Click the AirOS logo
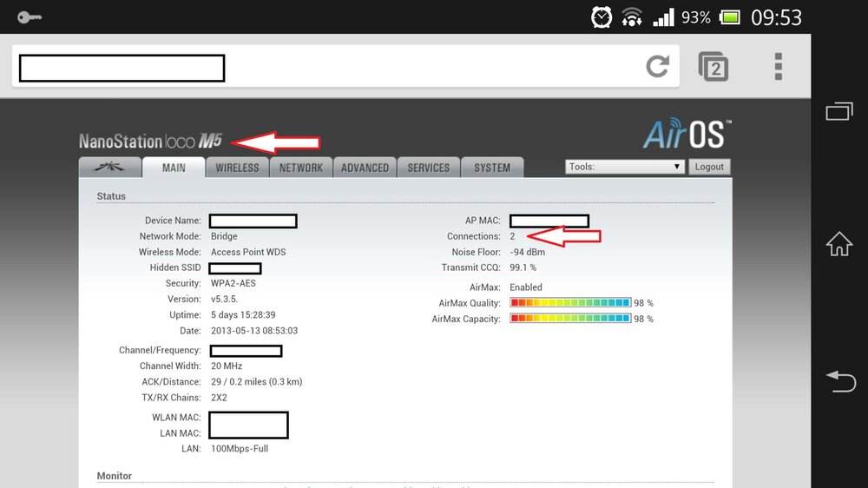The height and width of the screenshot is (488, 868). [687, 134]
